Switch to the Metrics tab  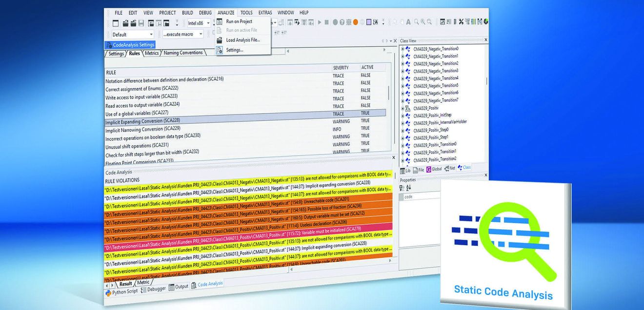[x=152, y=53]
